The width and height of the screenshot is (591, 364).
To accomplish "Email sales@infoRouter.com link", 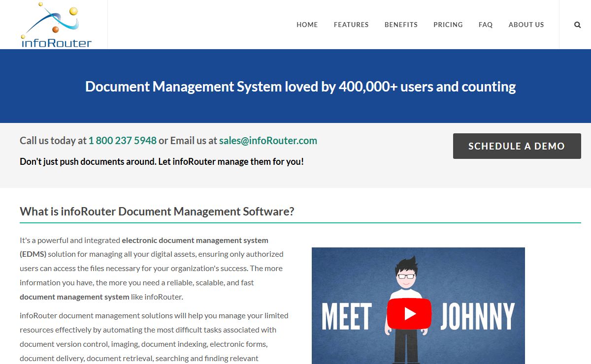I will tap(268, 141).
